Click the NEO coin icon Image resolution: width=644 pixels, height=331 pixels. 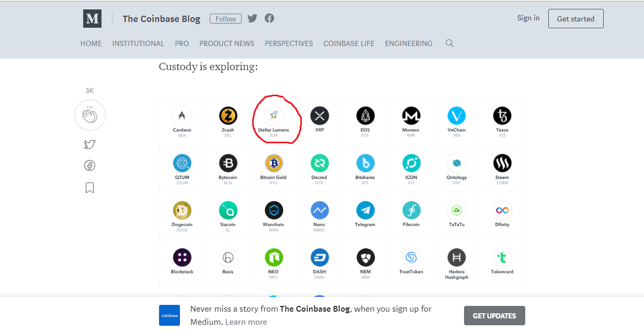(x=274, y=257)
